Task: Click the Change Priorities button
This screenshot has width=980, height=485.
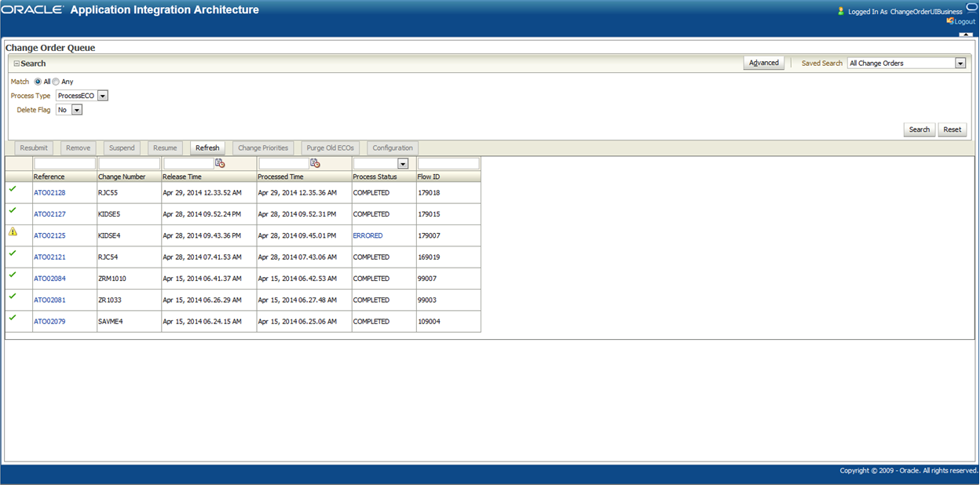Action: coord(264,148)
